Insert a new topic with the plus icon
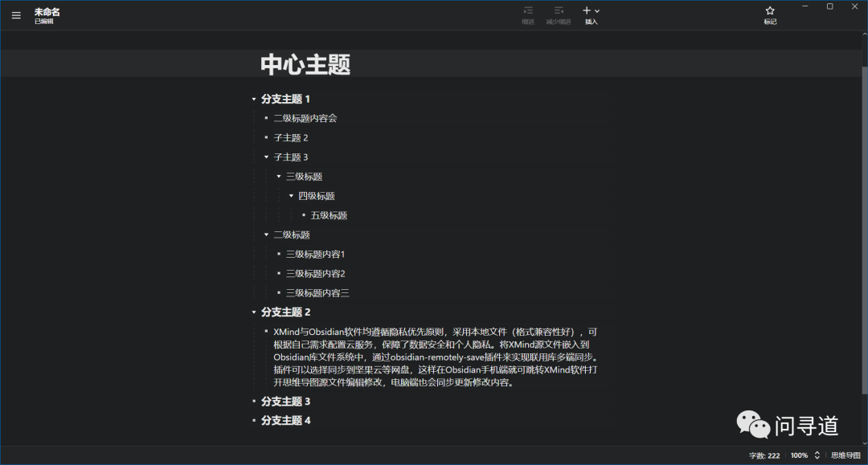The height and width of the screenshot is (465, 868). (586, 10)
